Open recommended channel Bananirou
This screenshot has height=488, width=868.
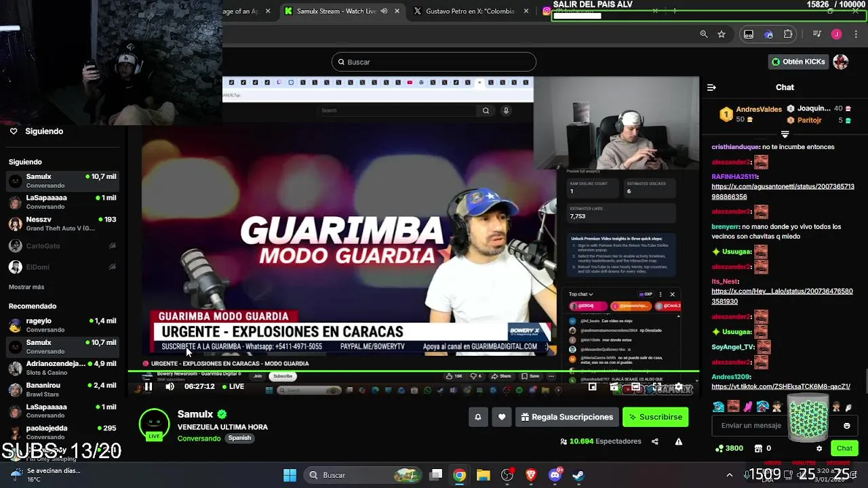click(62, 390)
